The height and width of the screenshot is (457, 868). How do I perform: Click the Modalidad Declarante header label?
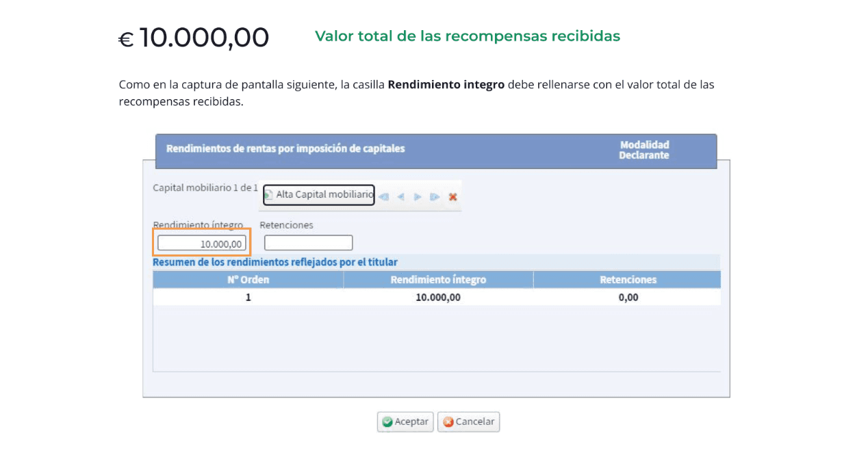643,149
